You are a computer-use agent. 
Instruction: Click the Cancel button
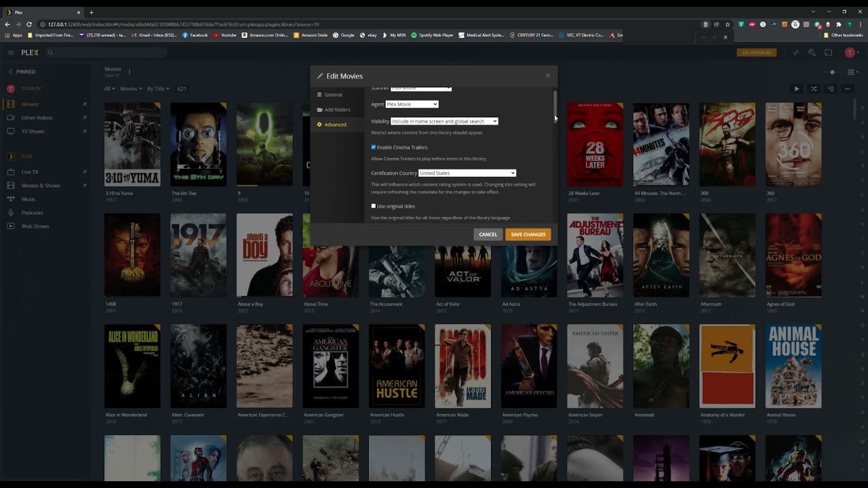488,235
